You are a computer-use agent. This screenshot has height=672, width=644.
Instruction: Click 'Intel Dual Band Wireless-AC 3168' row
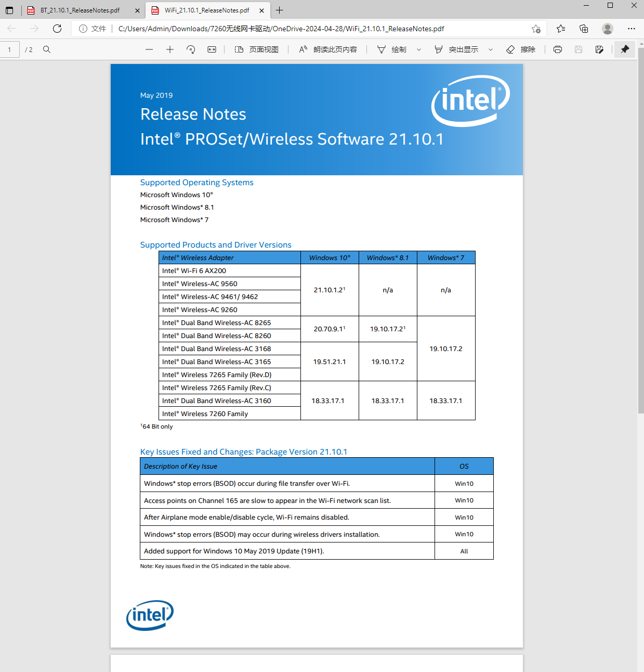point(229,348)
